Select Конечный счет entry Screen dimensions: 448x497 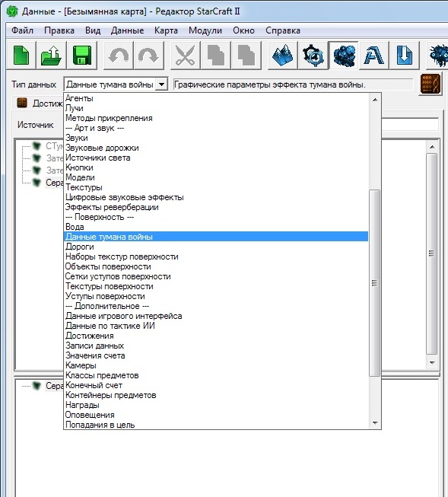tap(216, 385)
